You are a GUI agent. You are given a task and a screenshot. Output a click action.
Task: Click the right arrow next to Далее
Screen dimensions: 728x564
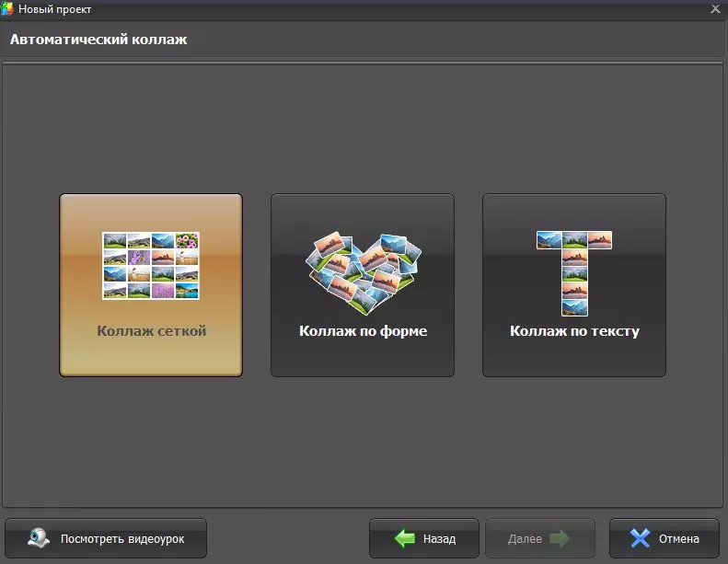click(x=560, y=538)
